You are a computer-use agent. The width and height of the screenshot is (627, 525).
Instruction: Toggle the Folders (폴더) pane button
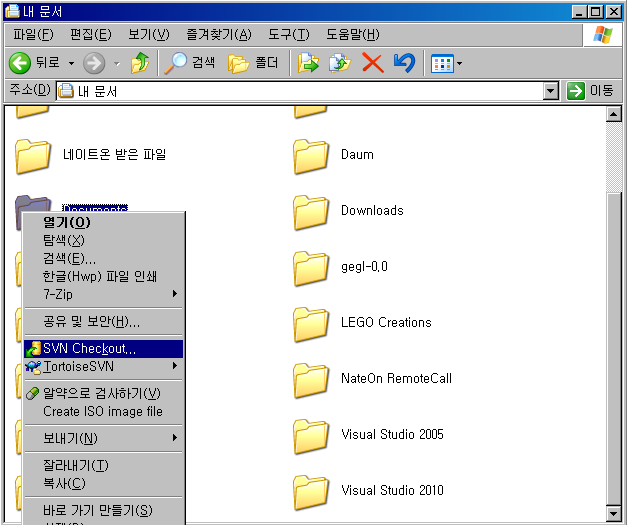[x=253, y=63]
